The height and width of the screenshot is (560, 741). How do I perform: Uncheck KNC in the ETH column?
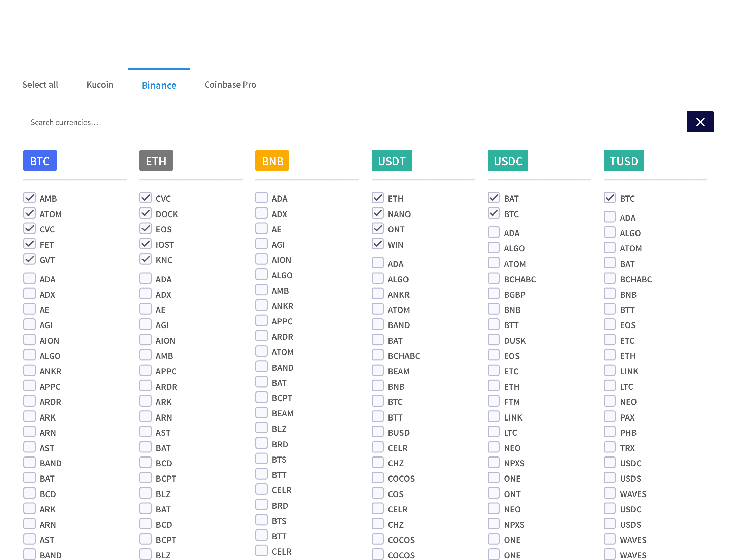tap(146, 259)
